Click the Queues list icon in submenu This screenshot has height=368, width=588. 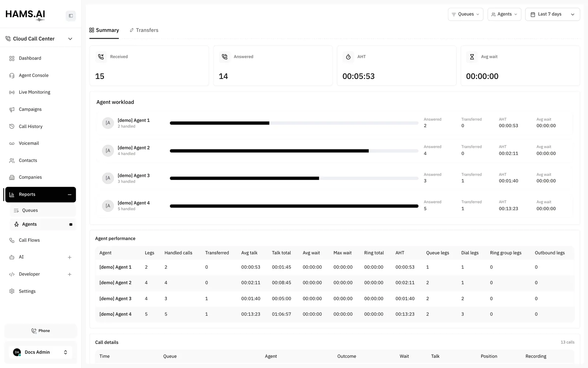(16, 210)
